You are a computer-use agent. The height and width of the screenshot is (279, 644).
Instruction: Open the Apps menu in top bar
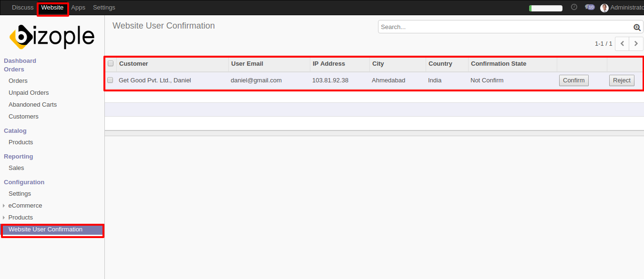point(78,8)
